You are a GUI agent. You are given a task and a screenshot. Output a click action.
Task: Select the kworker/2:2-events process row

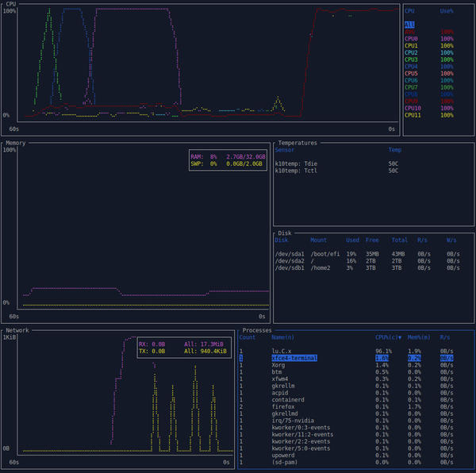(x=346, y=442)
